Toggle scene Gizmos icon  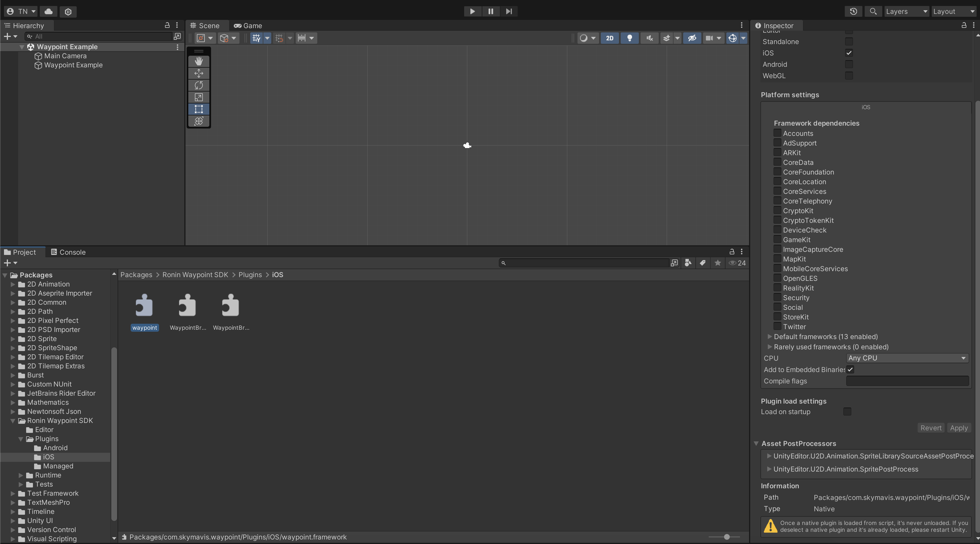pos(732,38)
